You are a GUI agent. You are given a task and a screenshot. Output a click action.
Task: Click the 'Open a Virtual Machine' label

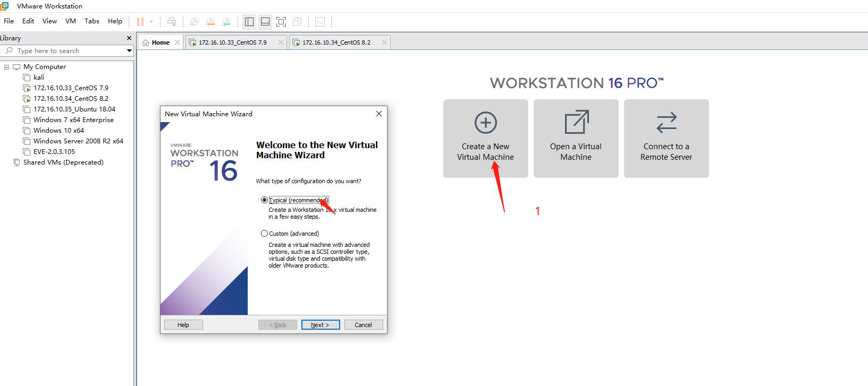point(576,152)
